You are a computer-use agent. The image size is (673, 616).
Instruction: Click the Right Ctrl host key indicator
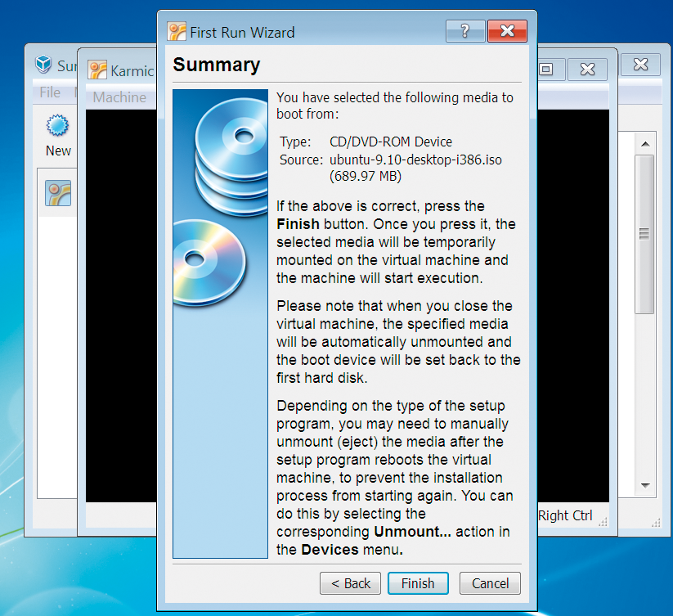pyautogui.click(x=565, y=515)
